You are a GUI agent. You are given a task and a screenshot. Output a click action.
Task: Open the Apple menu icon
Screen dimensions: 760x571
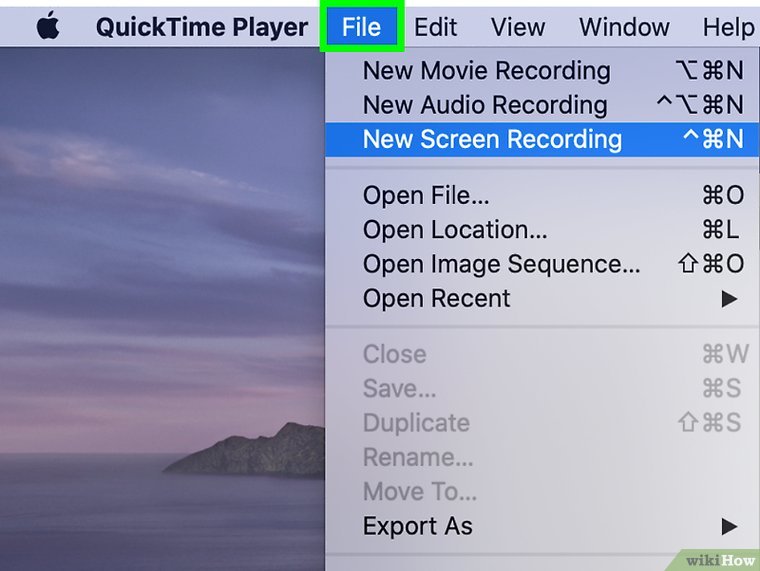47,27
